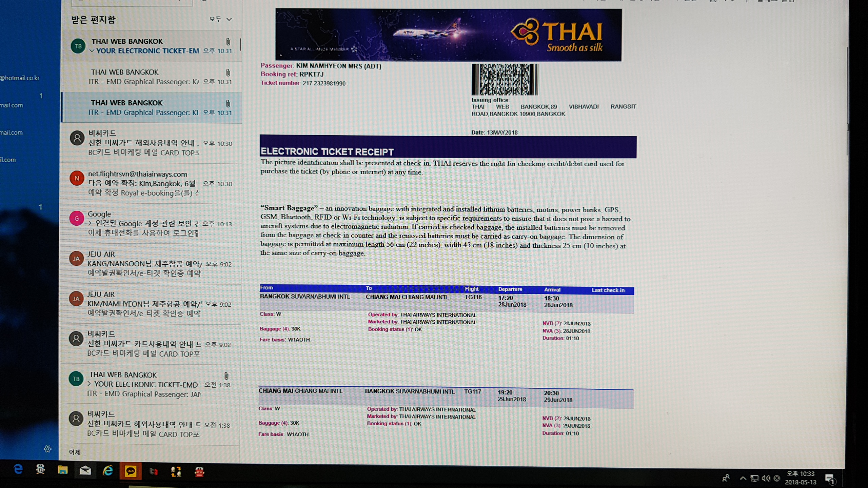Click the 어제 date group header
The width and height of the screenshot is (868, 488).
pos(75,452)
